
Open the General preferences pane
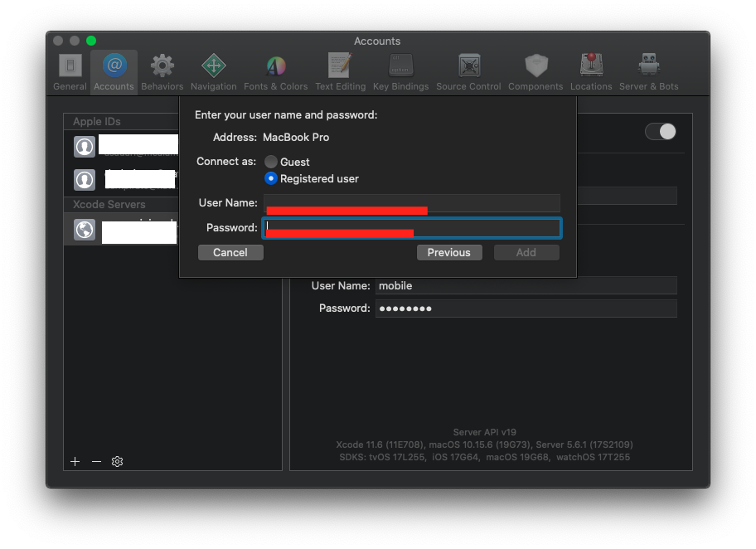click(x=70, y=72)
